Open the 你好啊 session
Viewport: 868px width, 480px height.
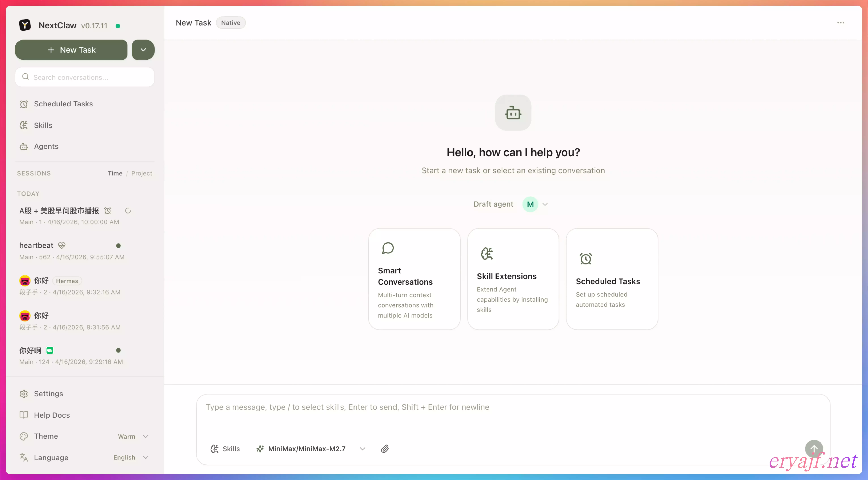click(84, 356)
